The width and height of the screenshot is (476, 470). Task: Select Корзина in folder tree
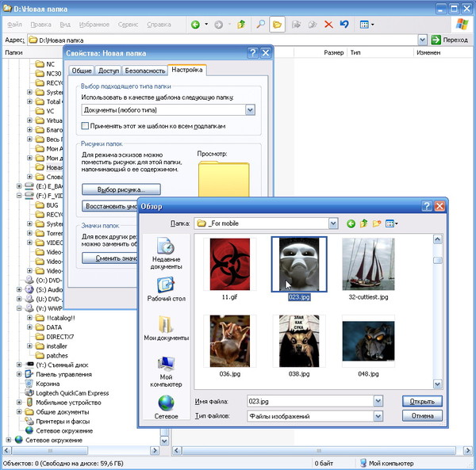[48, 384]
